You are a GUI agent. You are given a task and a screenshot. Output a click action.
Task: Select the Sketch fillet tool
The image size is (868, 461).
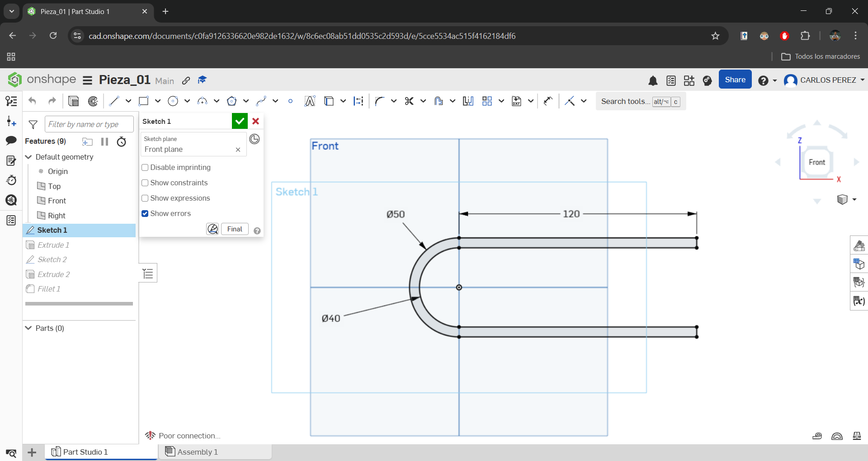380,101
